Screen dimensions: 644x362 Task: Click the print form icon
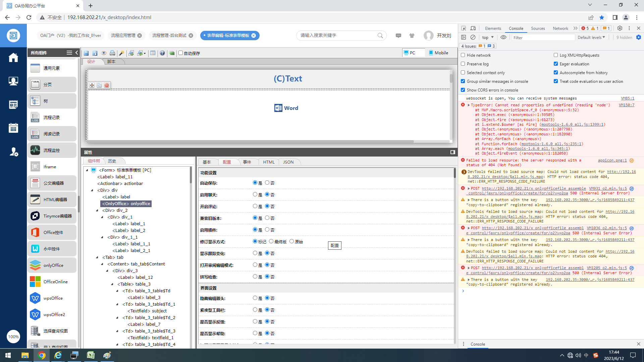coord(112,53)
